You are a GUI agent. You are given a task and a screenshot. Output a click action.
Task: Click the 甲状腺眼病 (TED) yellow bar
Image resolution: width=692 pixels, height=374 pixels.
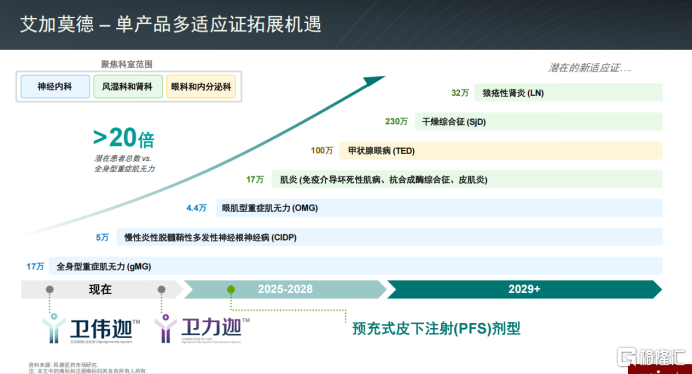[500, 151]
